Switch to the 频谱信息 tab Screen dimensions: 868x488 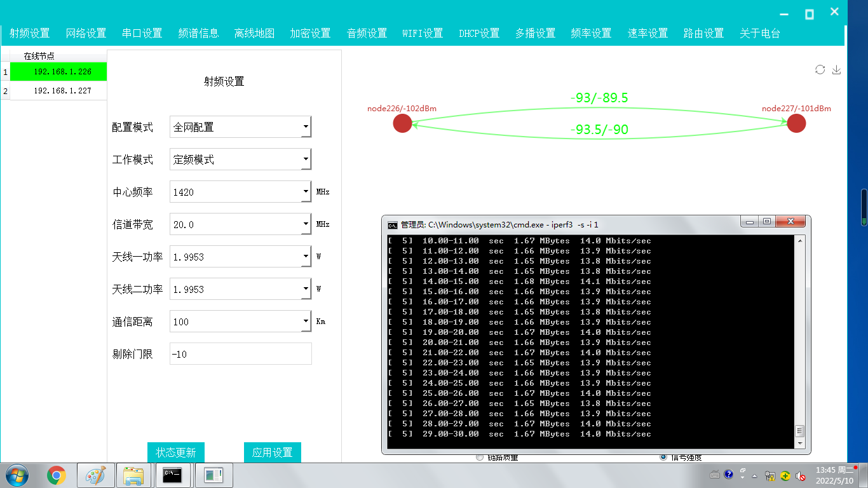pos(198,34)
